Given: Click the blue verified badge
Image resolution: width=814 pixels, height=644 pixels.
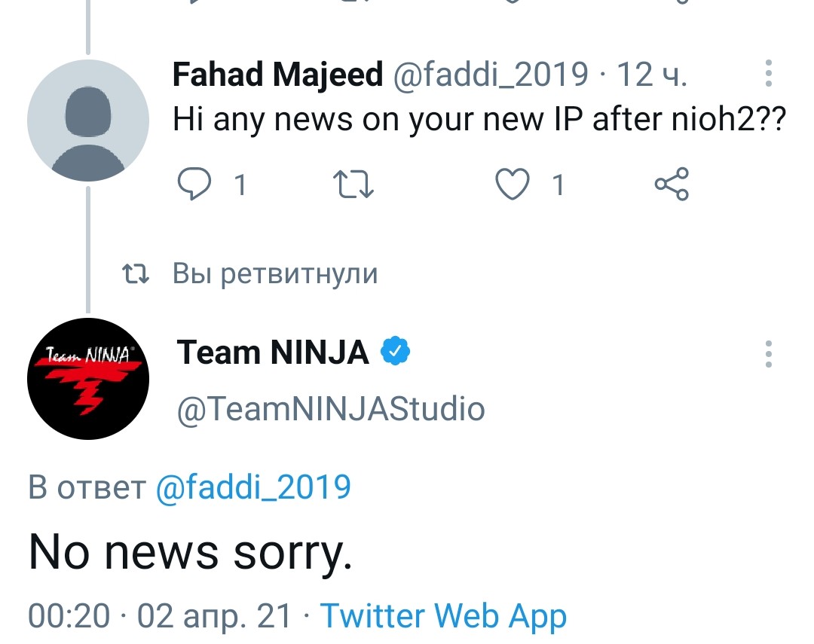Looking at the screenshot, I should tap(395, 351).
